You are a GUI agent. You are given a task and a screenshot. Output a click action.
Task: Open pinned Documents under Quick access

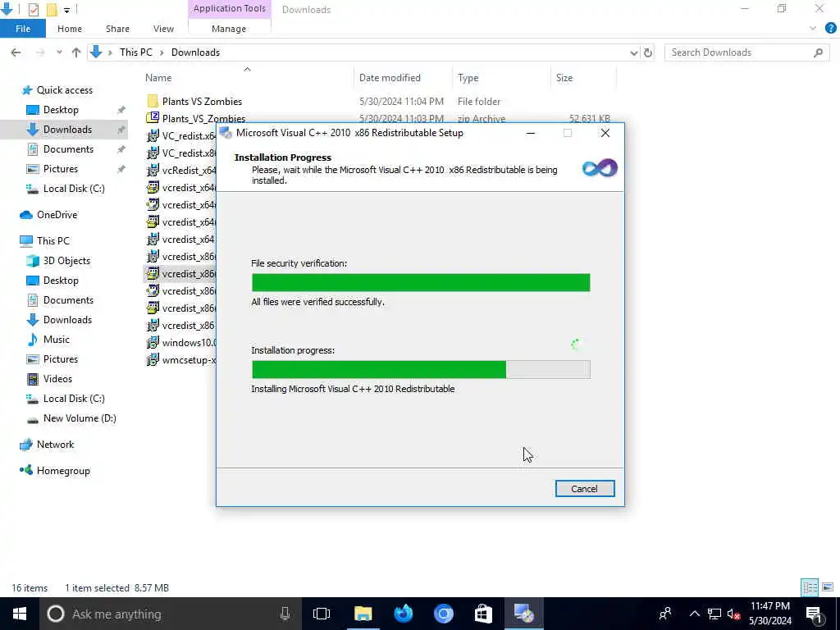(x=68, y=149)
